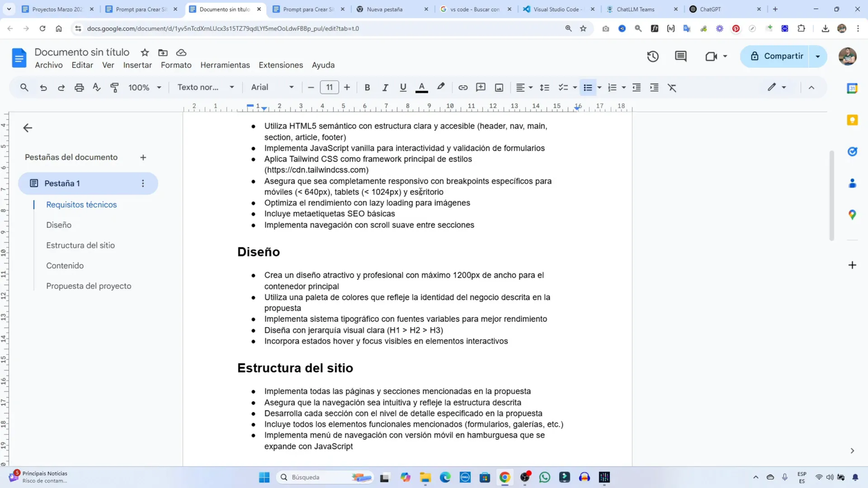Screen dimensions: 868x488
Task: Apply underline formatting
Action: [403, 87]
